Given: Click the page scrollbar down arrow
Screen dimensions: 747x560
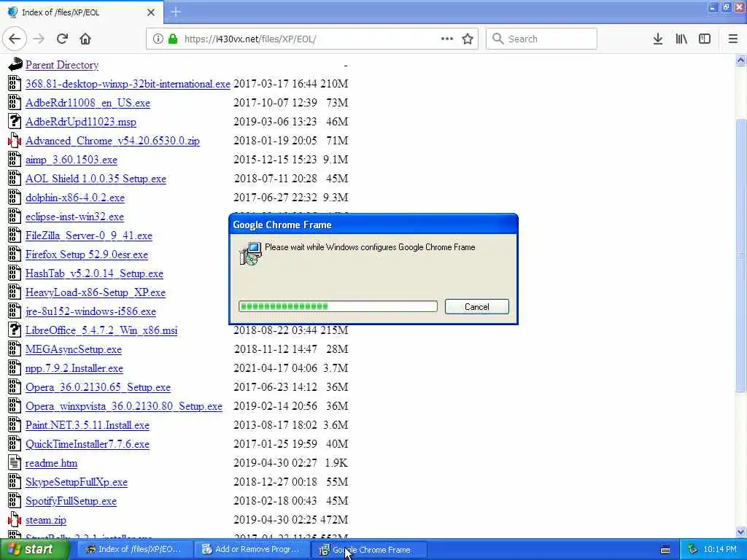Looking at the screenshot, I should click(741, 532).
